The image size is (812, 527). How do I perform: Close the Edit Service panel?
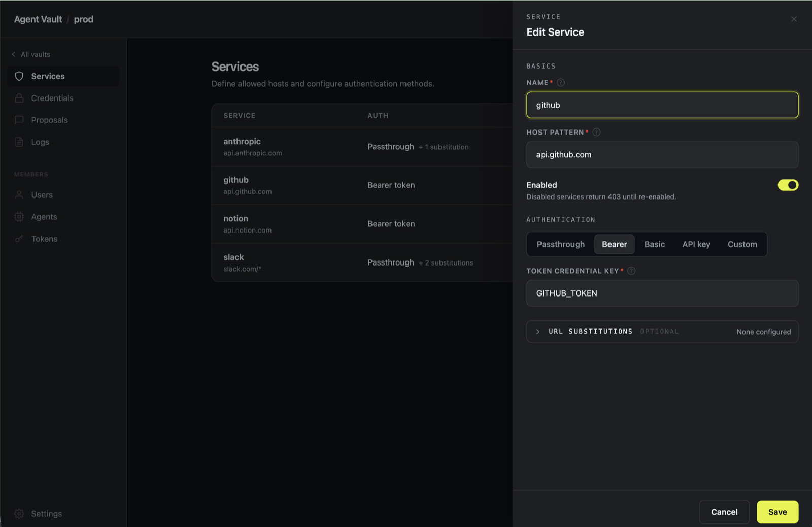point(794,19)
